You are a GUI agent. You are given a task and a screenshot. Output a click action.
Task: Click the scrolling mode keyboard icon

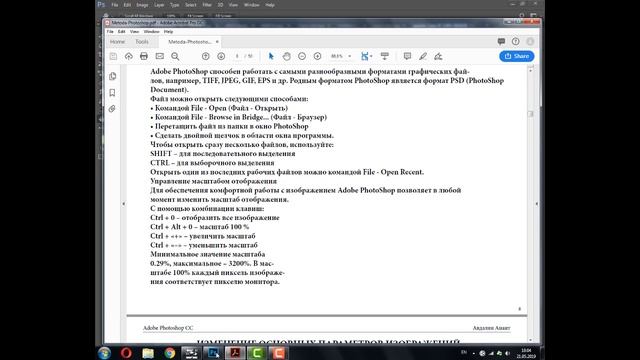[x=384, y=56]
